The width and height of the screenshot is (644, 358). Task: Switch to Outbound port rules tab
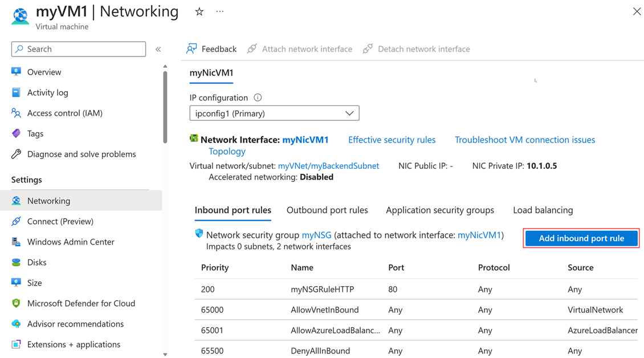pos(327,210)
